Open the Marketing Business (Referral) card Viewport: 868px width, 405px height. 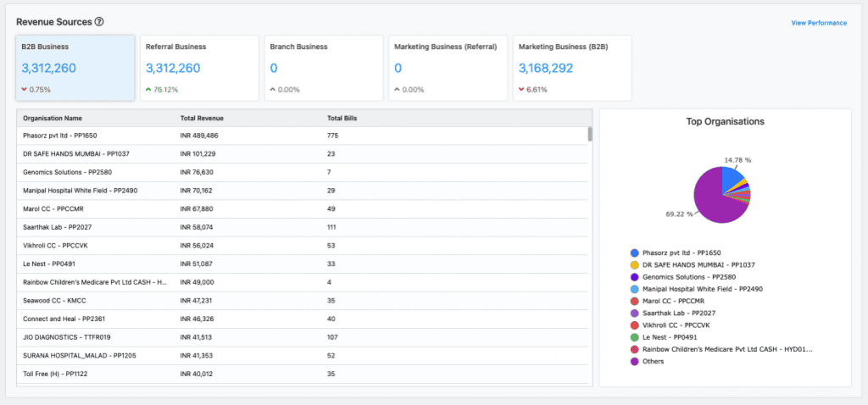448,68
